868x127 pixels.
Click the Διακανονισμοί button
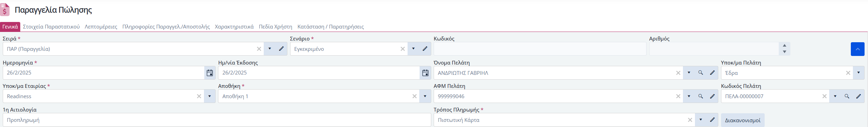coord(743,120)
